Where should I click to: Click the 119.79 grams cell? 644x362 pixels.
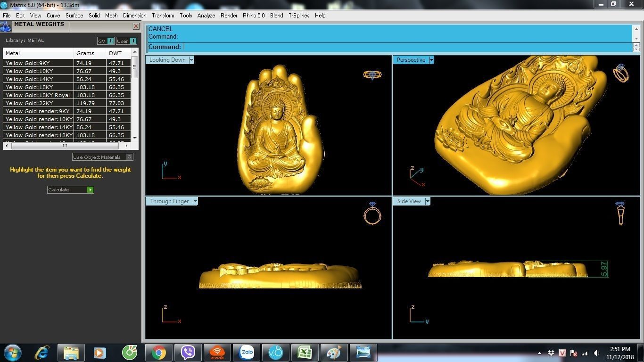click(x=90, y=103)
